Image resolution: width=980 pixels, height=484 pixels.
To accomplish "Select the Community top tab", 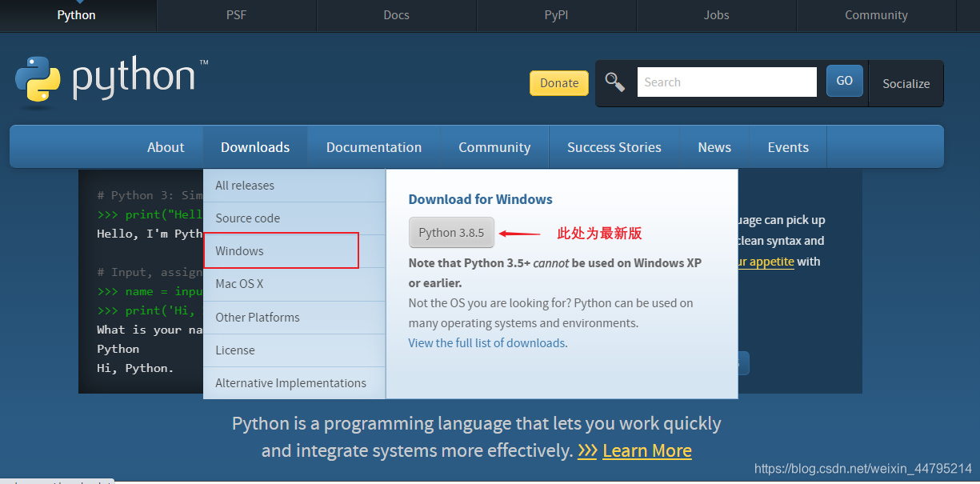I will click(x=877, y=15).
